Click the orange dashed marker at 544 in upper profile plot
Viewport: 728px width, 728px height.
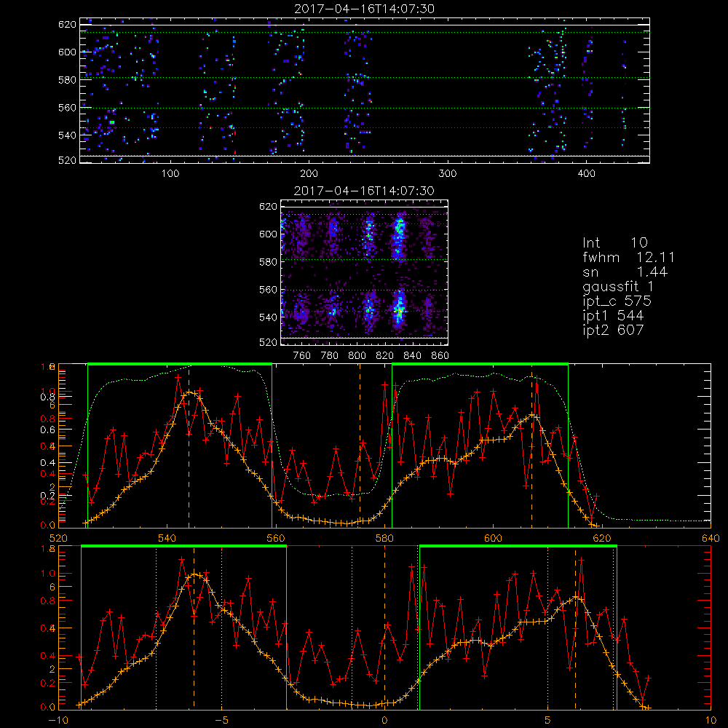click(189, 446)
